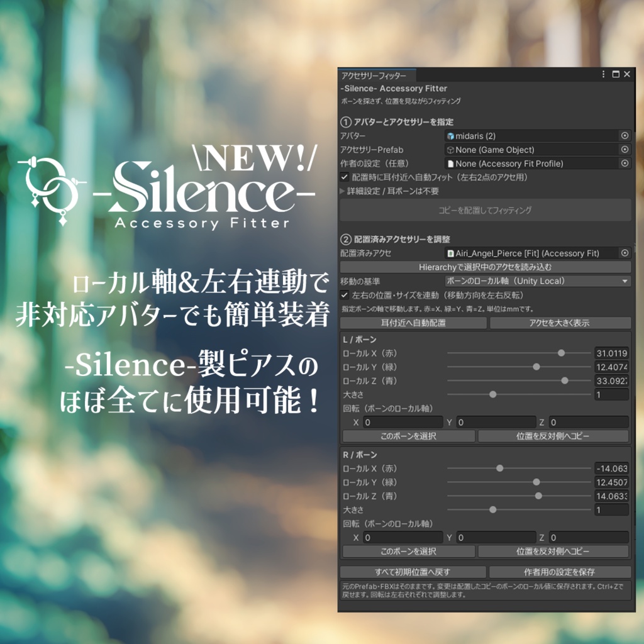Click Hierarchyで選択中のアクセを読み込む button
Viewport: 644px width, 644px height.
(485, 267)
